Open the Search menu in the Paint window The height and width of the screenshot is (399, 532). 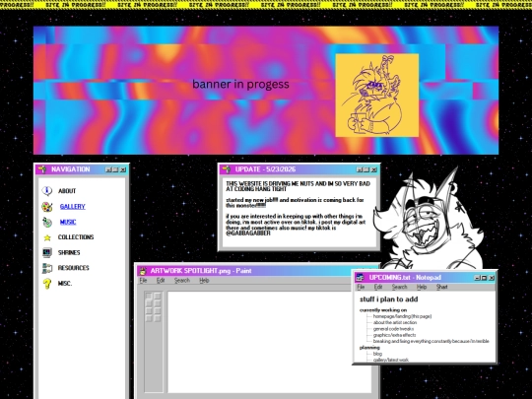[182, 281]
